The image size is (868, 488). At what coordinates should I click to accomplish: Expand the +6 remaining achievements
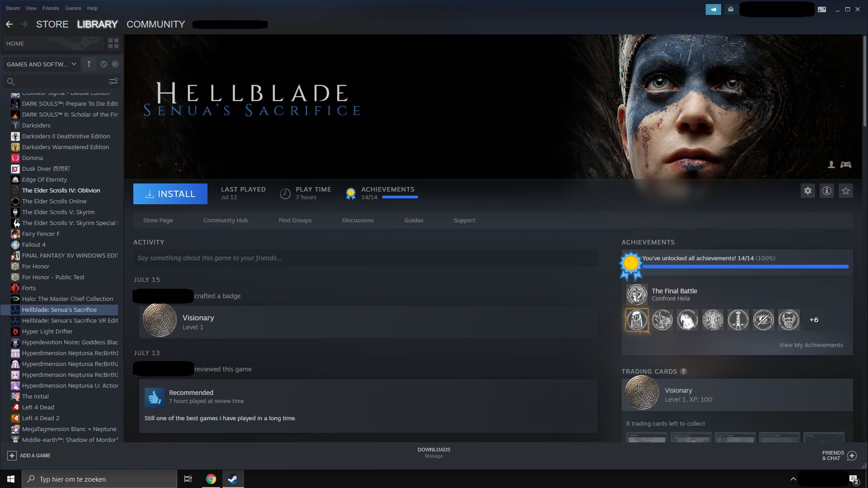[x=814, y=320]
